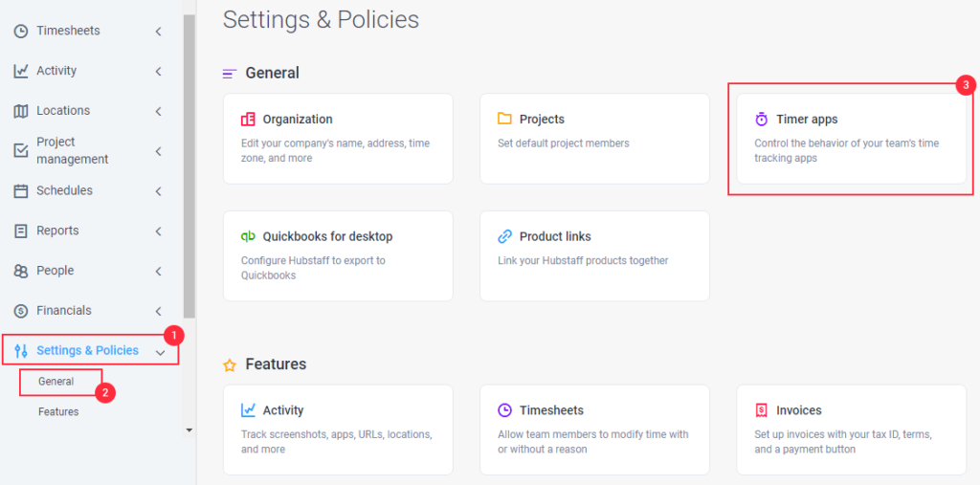Open the Organization settings card
980x485 pixels.
(x=338, y=139)
